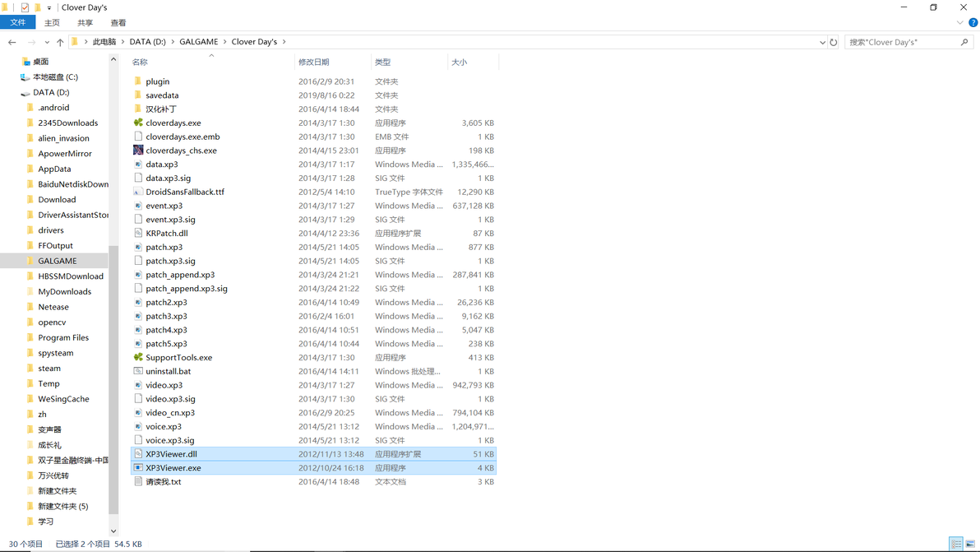Open the recent locations dropdown arrow
Screen dimensions: 980x552
(x=47, y=42)
